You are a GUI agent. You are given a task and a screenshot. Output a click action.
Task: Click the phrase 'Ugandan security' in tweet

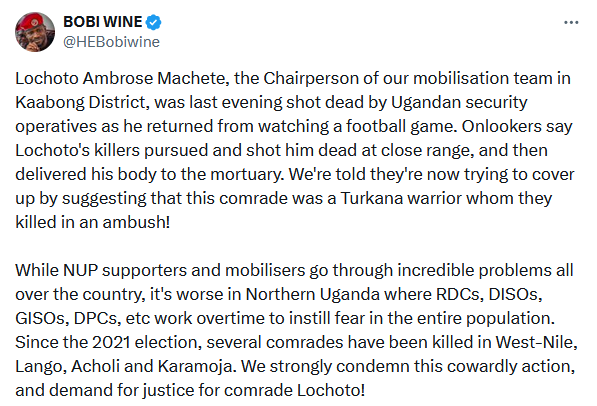click(x=459, y=102)
